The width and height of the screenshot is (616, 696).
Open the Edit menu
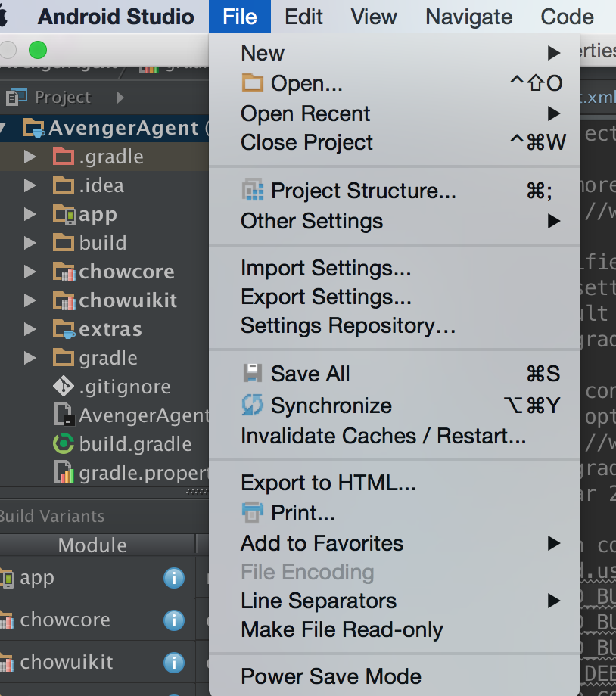[303, 17]
